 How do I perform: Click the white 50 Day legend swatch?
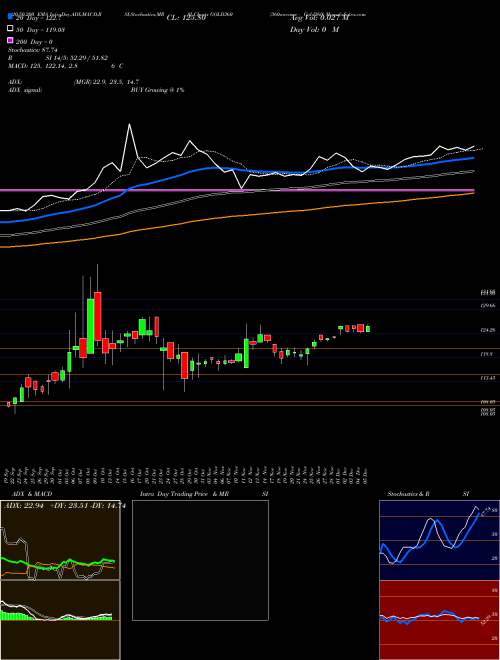click(x=10, y=29)
